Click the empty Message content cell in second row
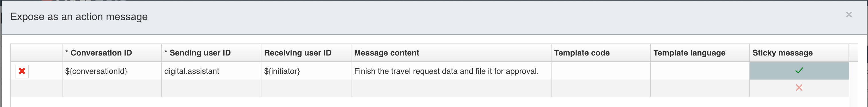The image size is (868, 107). point(451,88)
